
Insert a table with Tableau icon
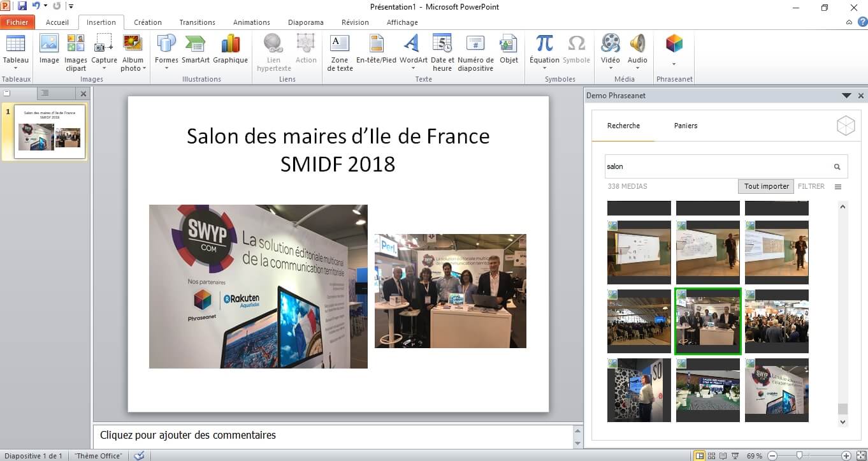point(15,44)
